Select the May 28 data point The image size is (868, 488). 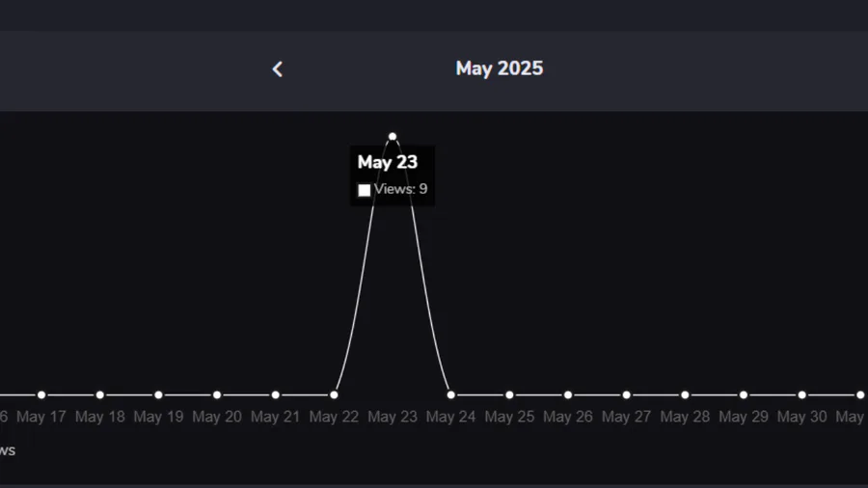click(x=685, y=394)
